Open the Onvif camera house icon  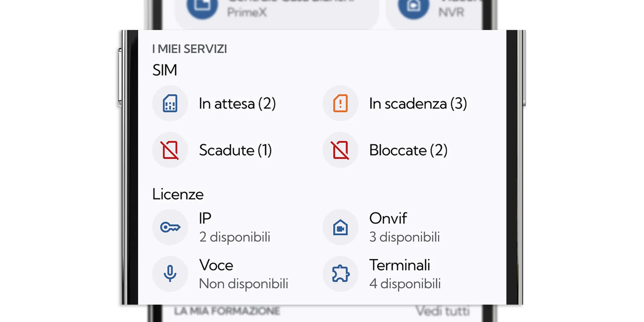[340, 227]
